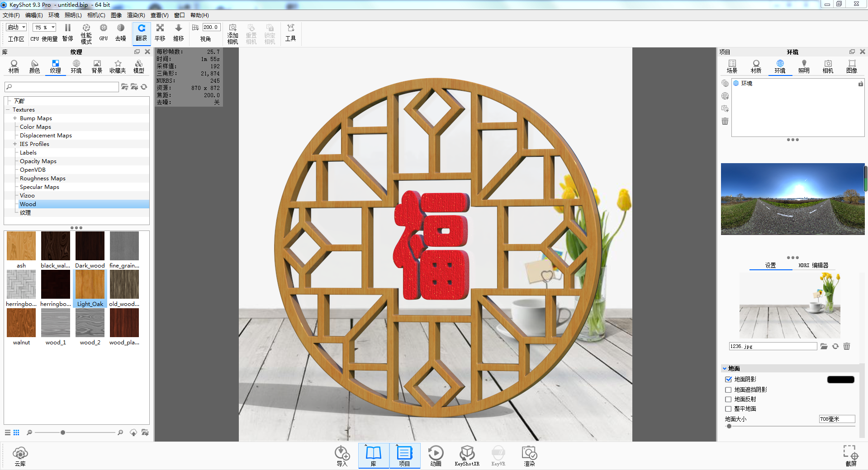
Task: Toggle the Project panel button
Action: click(x=404, y=456)
